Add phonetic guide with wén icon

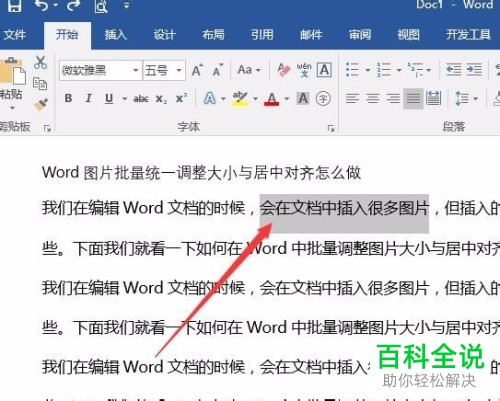click(304, 70)
